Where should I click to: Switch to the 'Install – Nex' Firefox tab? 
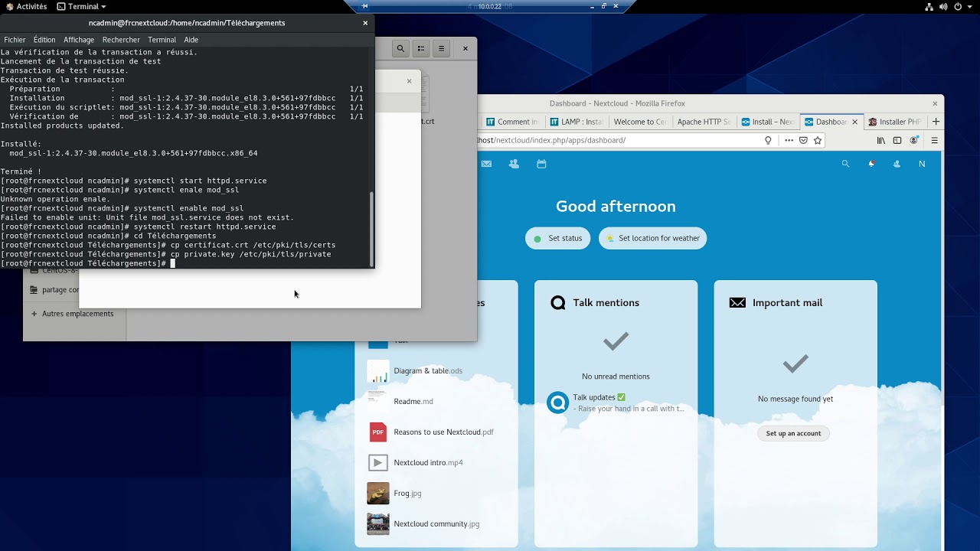click(767, 122)
